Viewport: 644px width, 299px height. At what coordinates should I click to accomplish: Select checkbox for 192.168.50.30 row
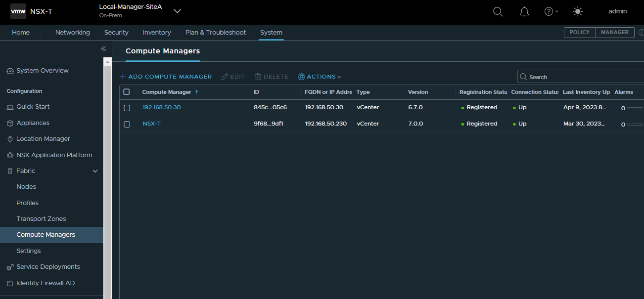127,108
